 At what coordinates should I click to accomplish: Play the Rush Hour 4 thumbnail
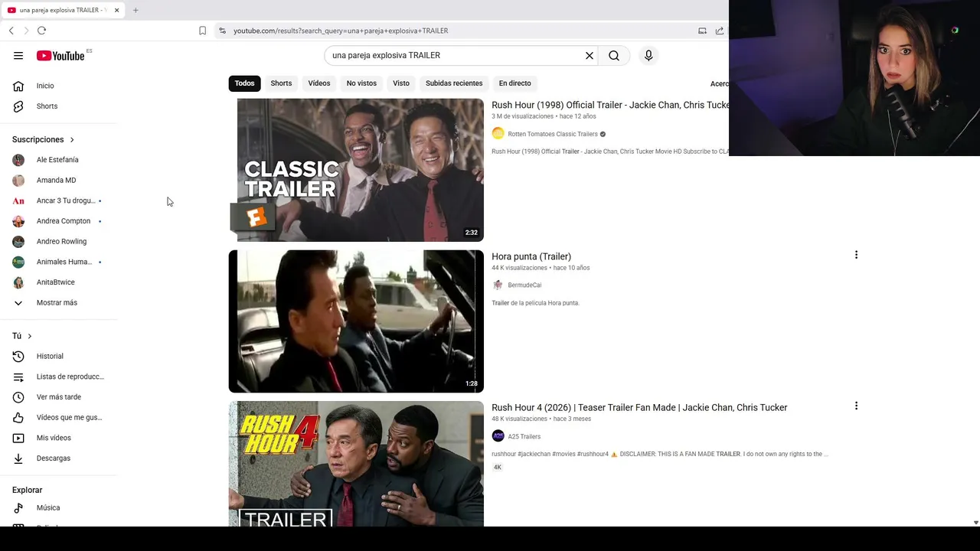point(356,464)
